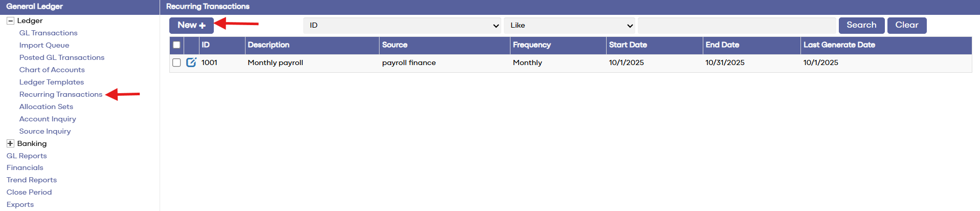Image resolution: width=980 pixels, height=211 pixels.
Task: Select Close Period in sidebar
Action: [x=29, y=192]
